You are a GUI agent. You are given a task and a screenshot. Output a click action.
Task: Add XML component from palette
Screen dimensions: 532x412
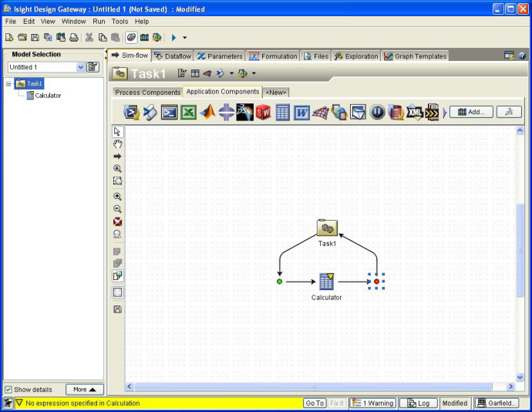[414, 113]
